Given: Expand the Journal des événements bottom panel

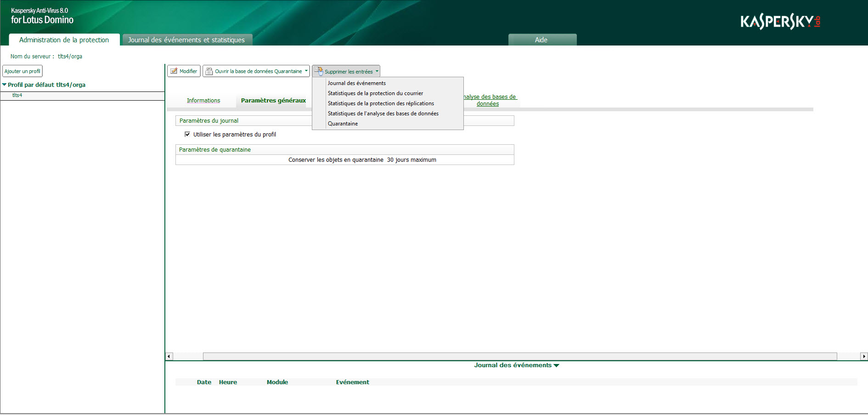Looking at the screenshot, I should (x=557, y=365).
